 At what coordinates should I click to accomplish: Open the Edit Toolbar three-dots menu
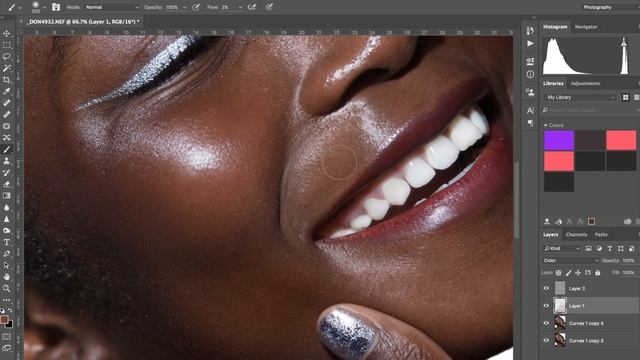pos(7,300)
